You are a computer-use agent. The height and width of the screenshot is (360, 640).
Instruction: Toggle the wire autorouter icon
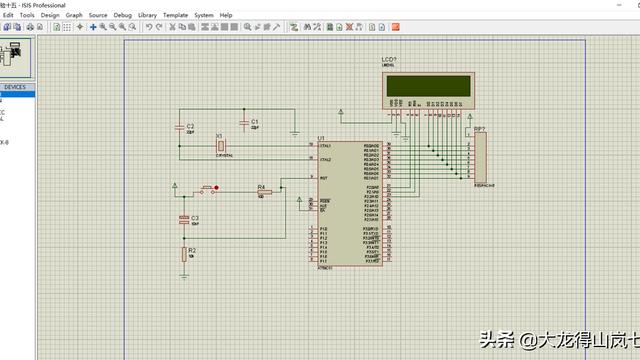point(294,27)
